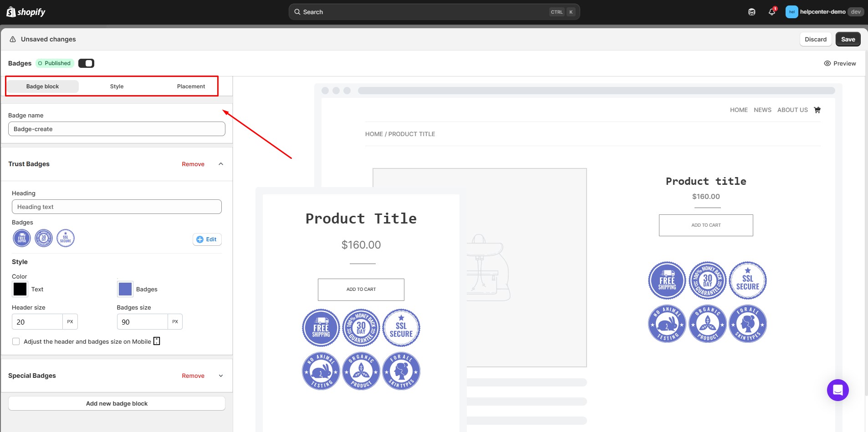The width and height of the screenshot is (868, 432).
Task: Click the mobile device icon beside the Adjust checkbox
Action: [x=157, y=341]
